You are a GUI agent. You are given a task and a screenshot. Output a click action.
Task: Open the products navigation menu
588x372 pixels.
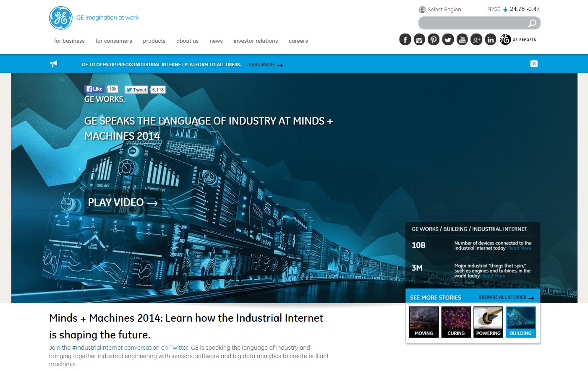coord(154,41)
